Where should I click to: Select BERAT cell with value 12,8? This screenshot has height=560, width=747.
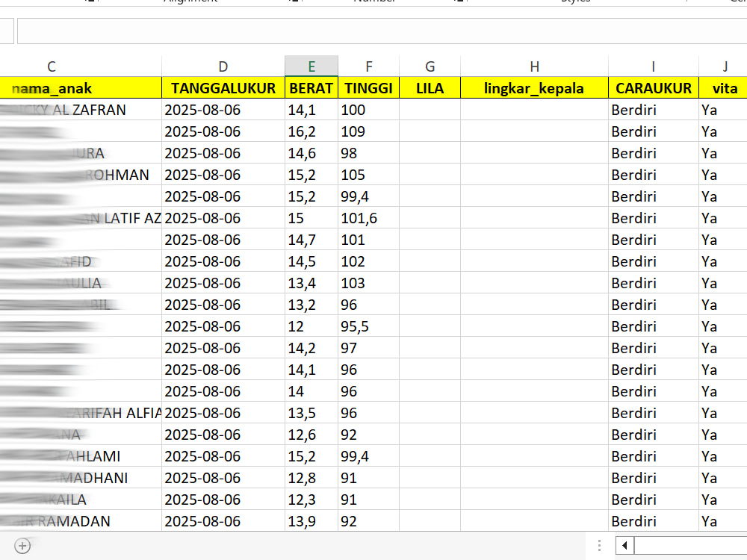311,478
